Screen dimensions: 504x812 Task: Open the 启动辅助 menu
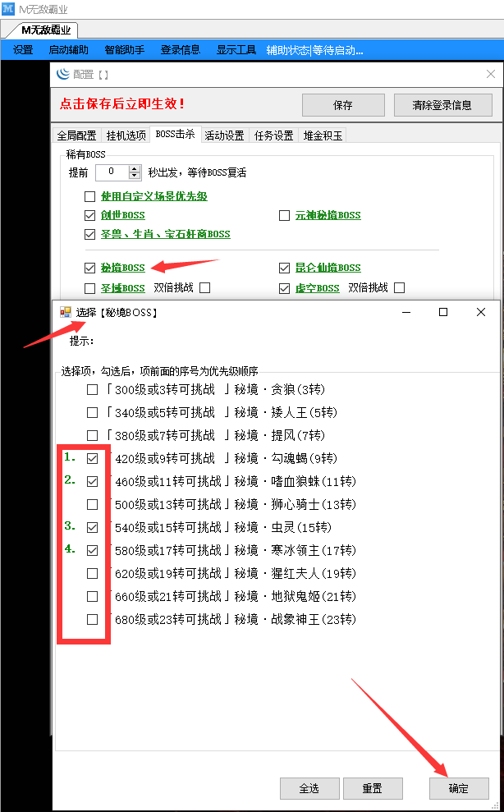click(68, 50)
